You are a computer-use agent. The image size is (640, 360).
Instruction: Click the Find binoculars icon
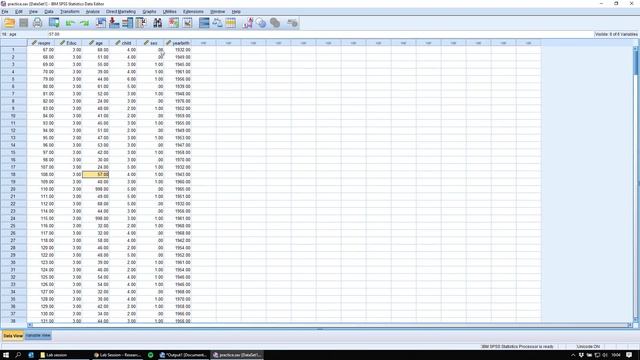tap(158, 23)
